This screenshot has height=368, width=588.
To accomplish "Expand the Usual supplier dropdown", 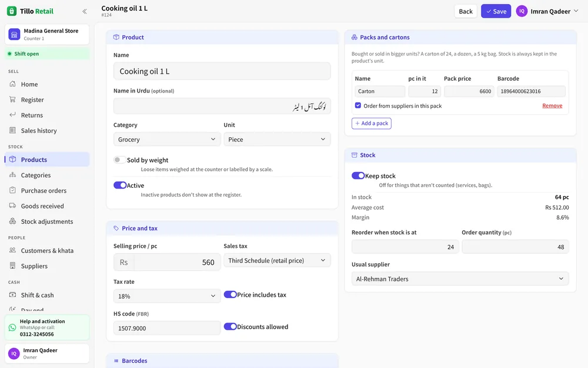I will (x=460, y=279).
